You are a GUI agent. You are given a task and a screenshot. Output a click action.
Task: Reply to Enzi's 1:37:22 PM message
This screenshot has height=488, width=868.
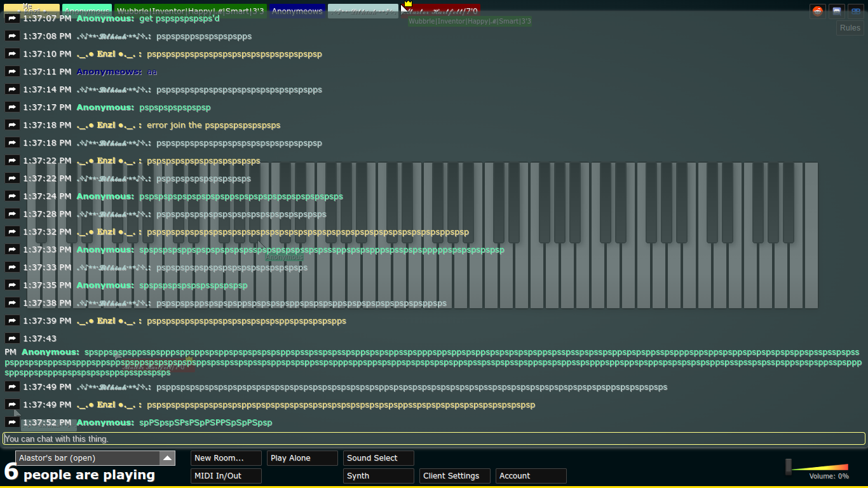click(x=12, y=161)
